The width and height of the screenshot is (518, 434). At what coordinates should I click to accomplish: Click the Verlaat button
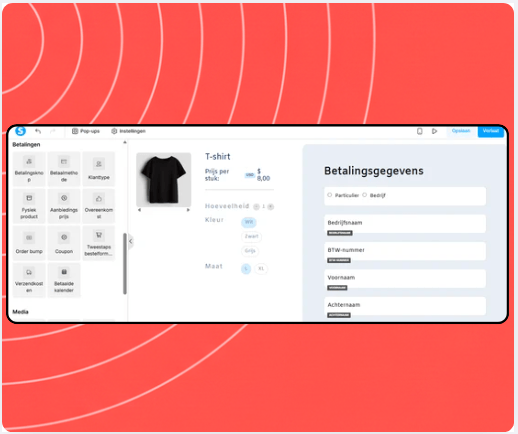pyautogui.click(x=491, y=131)
